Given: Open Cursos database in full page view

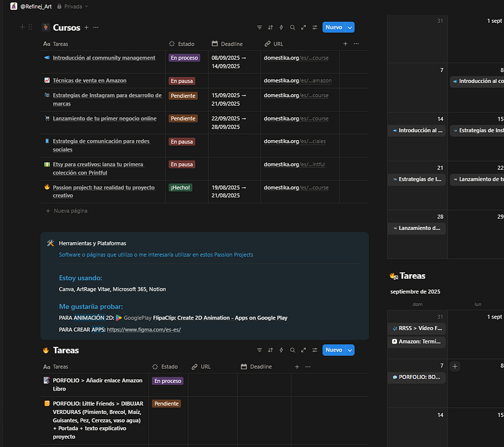Looking at the screenshot, I should pyautogui.click(x=304, y=28).
